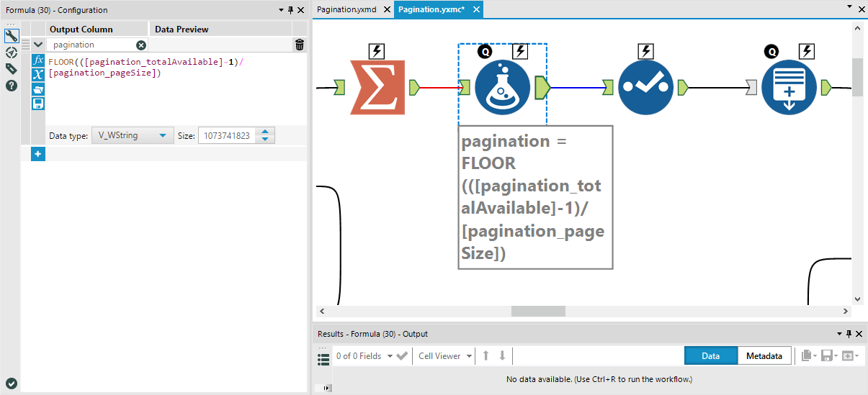Image resolution: width=868 pixels, height=395 pixels.
Task: Open saved expressions folder icon
Action: click(x=39, y=89)
